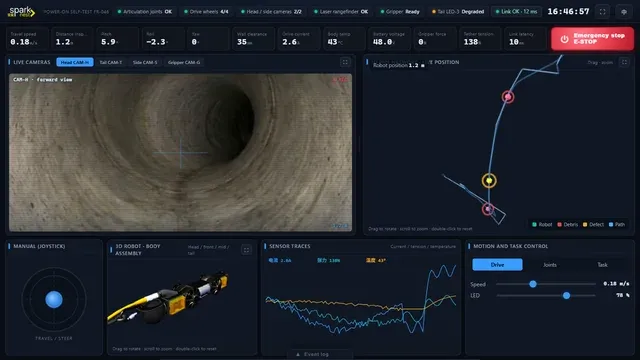
Task: Expand the Live Cameras panel to fullscreen
Action: click(x=345, y=62)
